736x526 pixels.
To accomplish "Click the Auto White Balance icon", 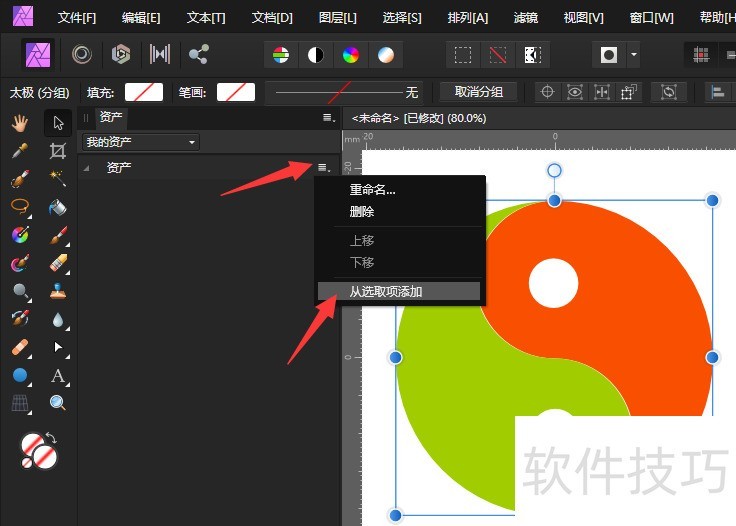I will tap(385, 54).
